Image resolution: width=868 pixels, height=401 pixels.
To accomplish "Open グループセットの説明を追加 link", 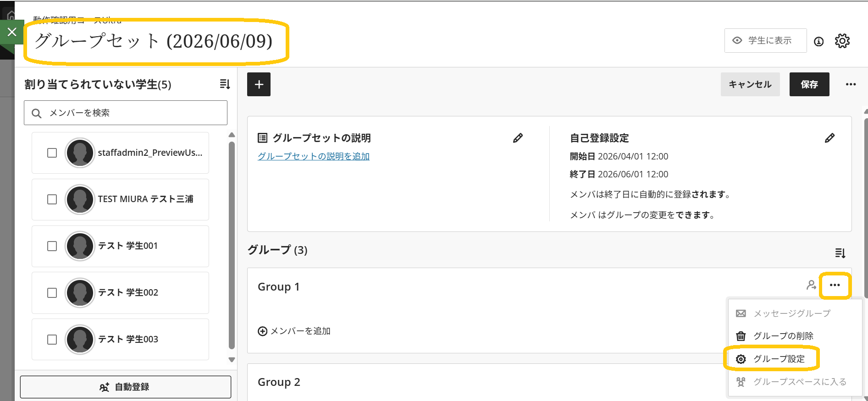I will 314,156.
